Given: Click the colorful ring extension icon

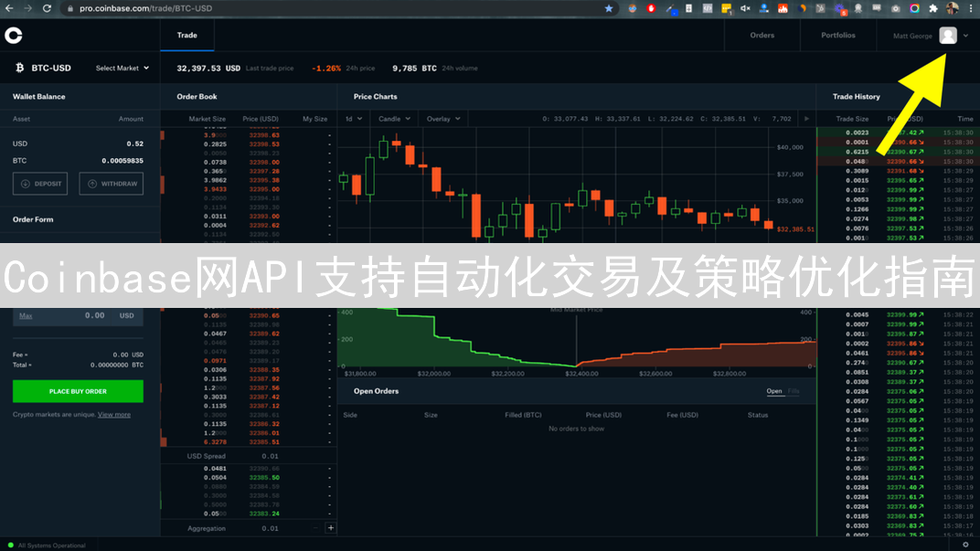Looking at the screenshot, I should [914, 8].
